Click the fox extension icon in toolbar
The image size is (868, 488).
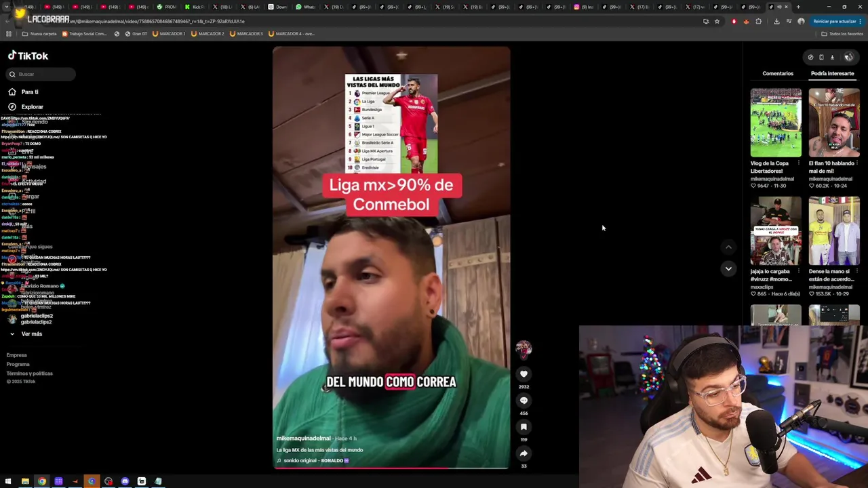click(x=746, y=21)
